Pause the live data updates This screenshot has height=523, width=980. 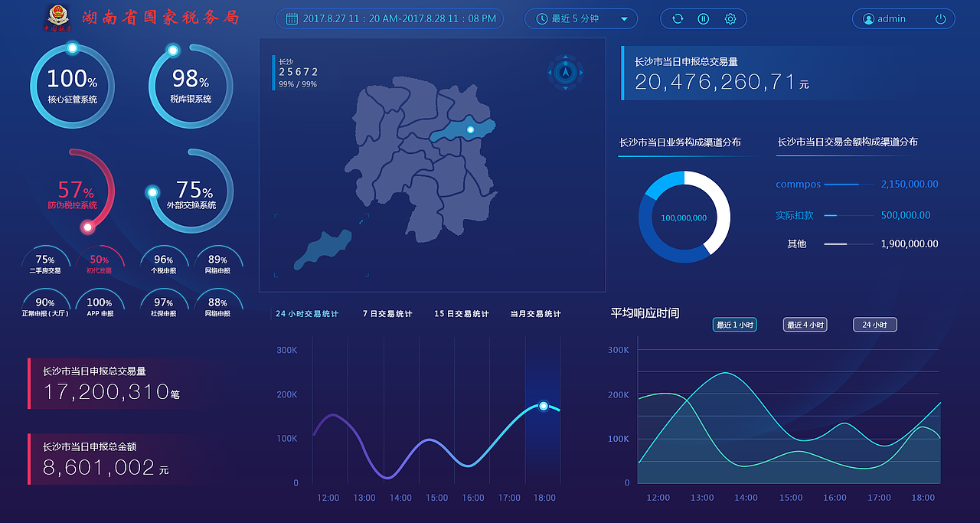pyautogui.click(x=704, y=18)
